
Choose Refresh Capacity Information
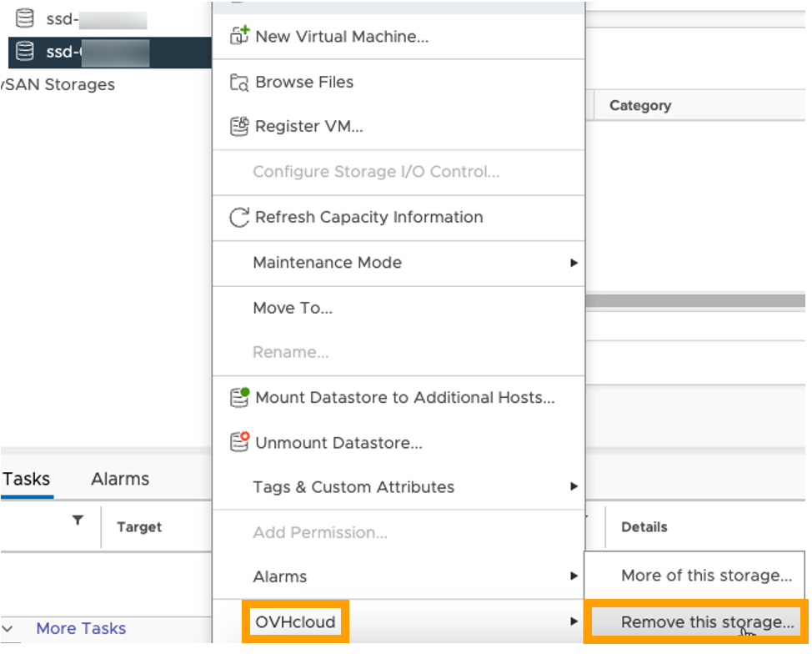click(x=398, y=217)
